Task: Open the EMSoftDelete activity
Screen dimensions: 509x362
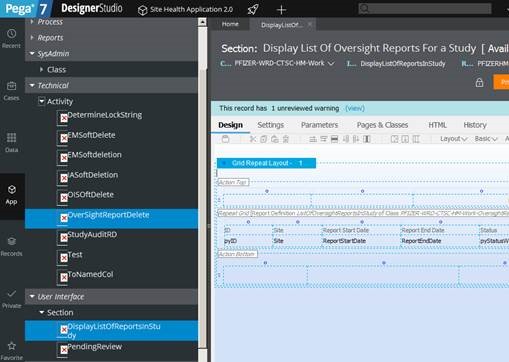Action: (91, 135)
